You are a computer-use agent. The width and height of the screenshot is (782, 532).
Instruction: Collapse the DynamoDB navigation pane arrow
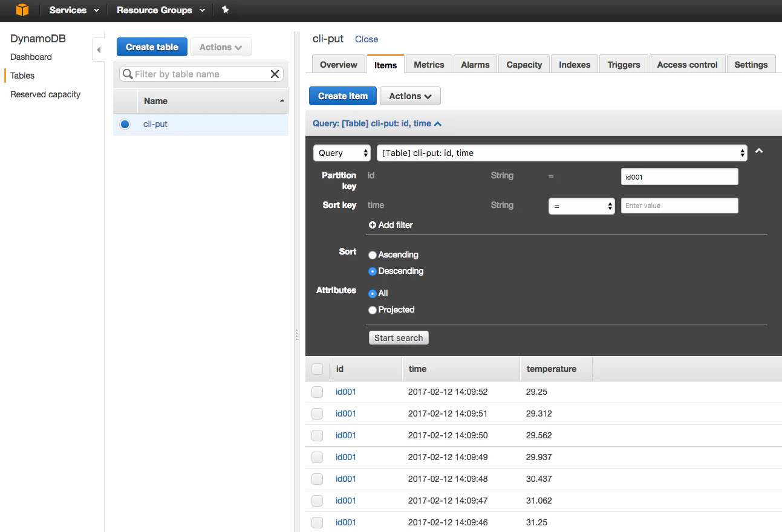pos(99,50)
